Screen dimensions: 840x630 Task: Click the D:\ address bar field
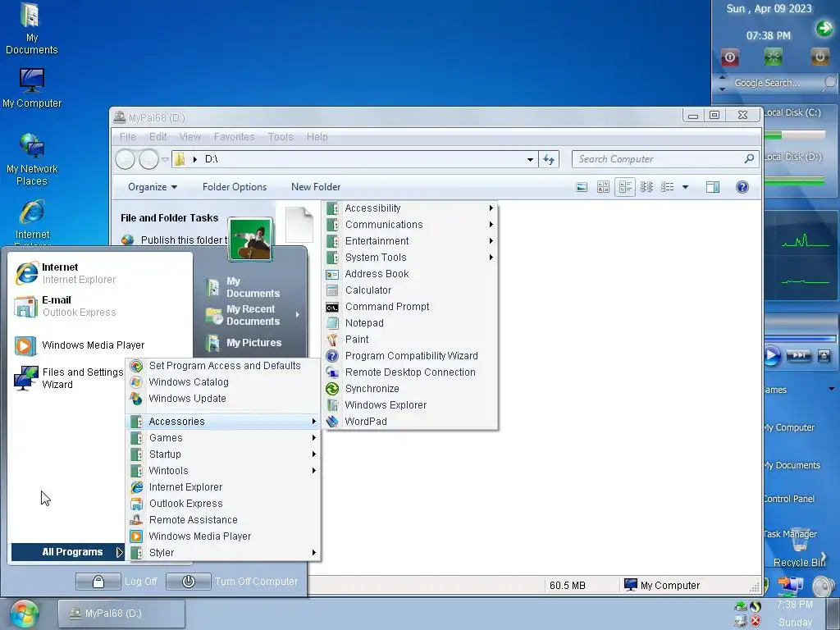click(x=354, y=159)
